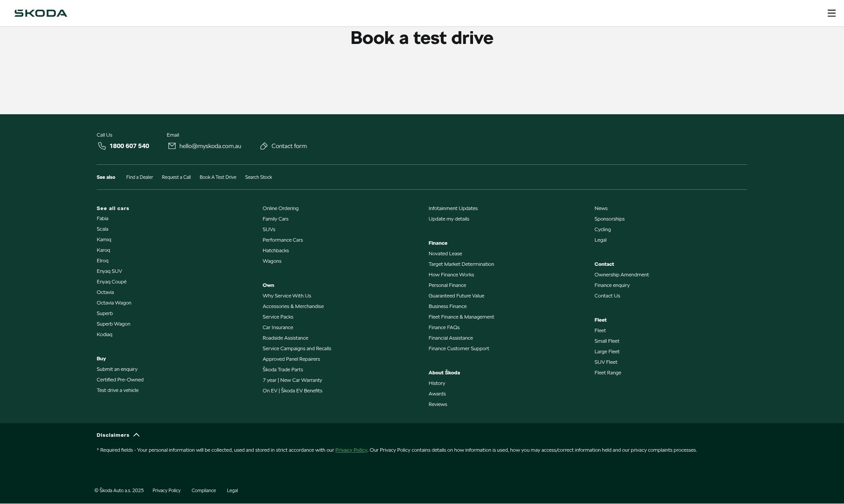
Task: Open Certified Pre-Owned link
Action: click(120, 380)
